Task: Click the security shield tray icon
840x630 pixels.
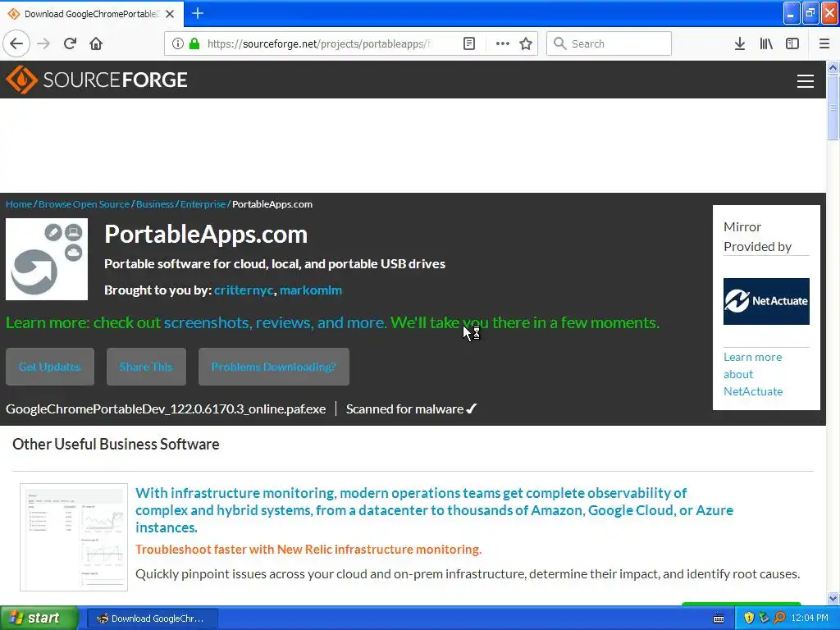Action: coord(749,618)
